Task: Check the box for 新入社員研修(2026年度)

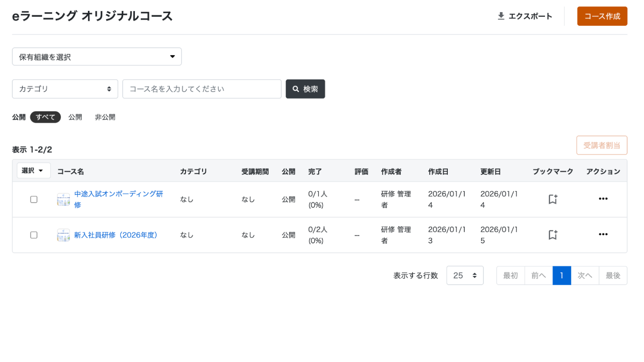Action: [x=34, y=235]
